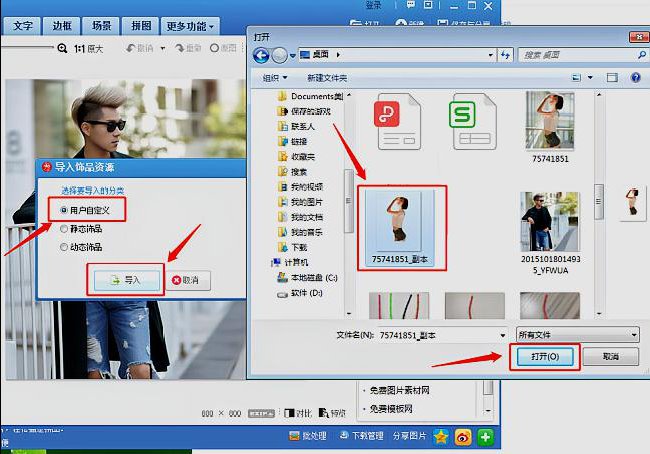The image size is (650, 454).
Task: Click the 分享图片 label
Action: 409,436
